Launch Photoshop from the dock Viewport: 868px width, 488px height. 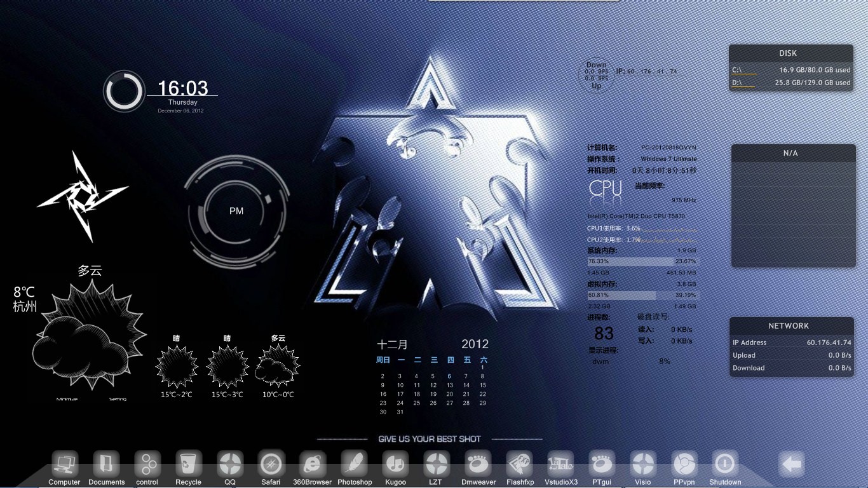[x=355, y=464]
